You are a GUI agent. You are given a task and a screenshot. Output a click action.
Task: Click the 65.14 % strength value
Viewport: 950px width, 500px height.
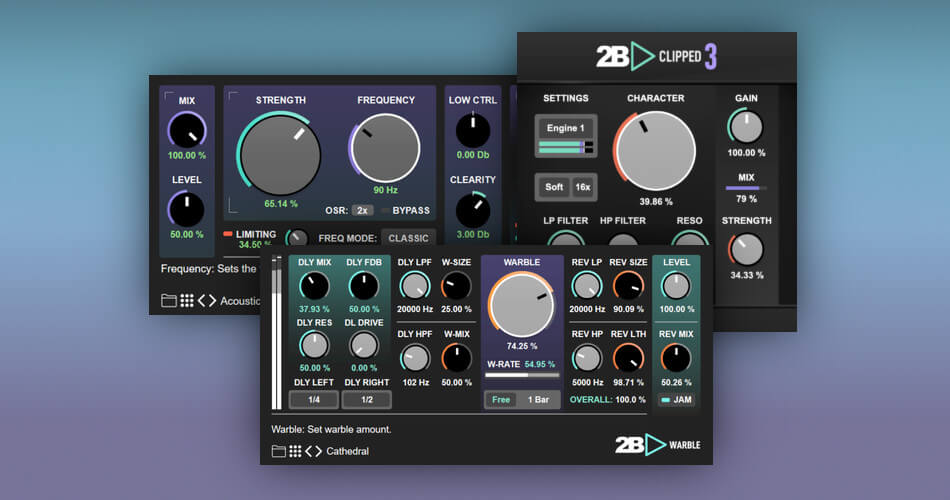click(x=281, y=204)
